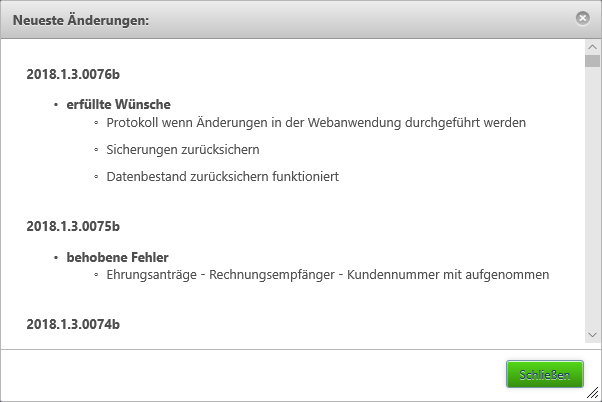The width and height of the screenshot is (602, 402).
Task: Click the empty scrollbar track below the thumb
Action: click(592, 196)
